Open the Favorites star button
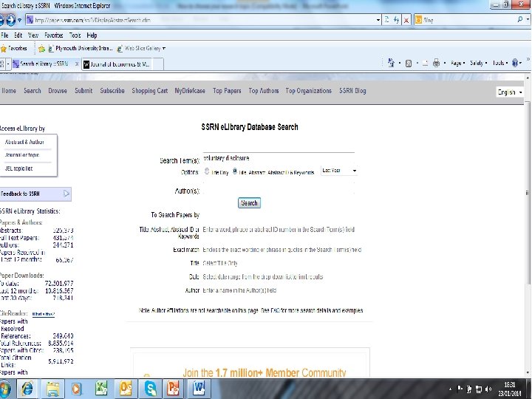Screen dimensions: 532x399 pyautogui.click(x=14, y=49)
